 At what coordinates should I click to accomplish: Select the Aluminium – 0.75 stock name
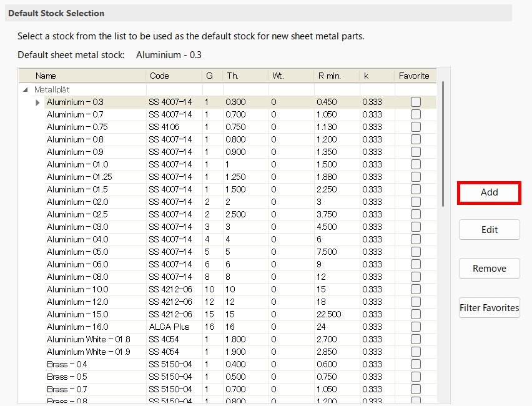[77, 127]
